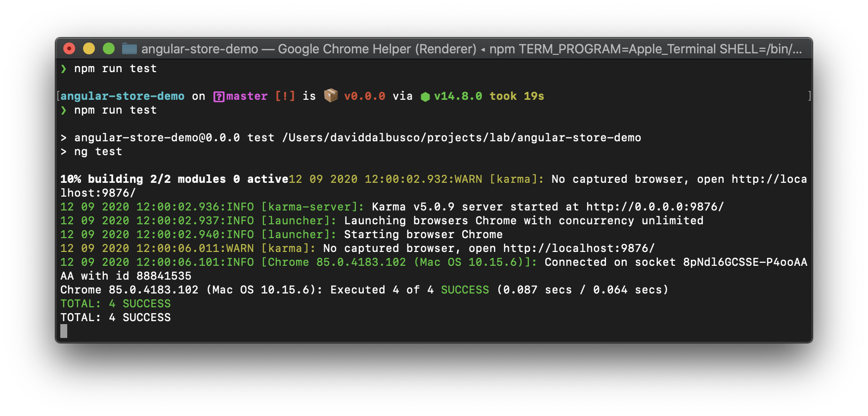Click the package box emoji icon
The image size is (868, 416).
[331, 95]
